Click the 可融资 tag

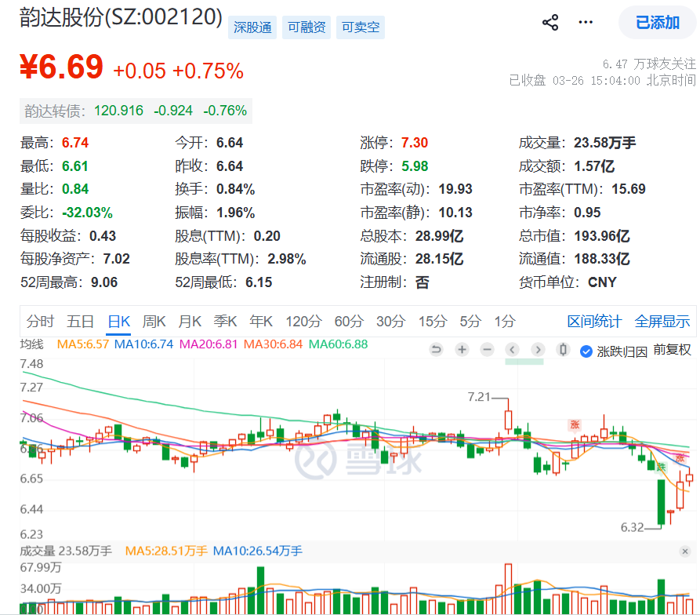coord(306,27)
